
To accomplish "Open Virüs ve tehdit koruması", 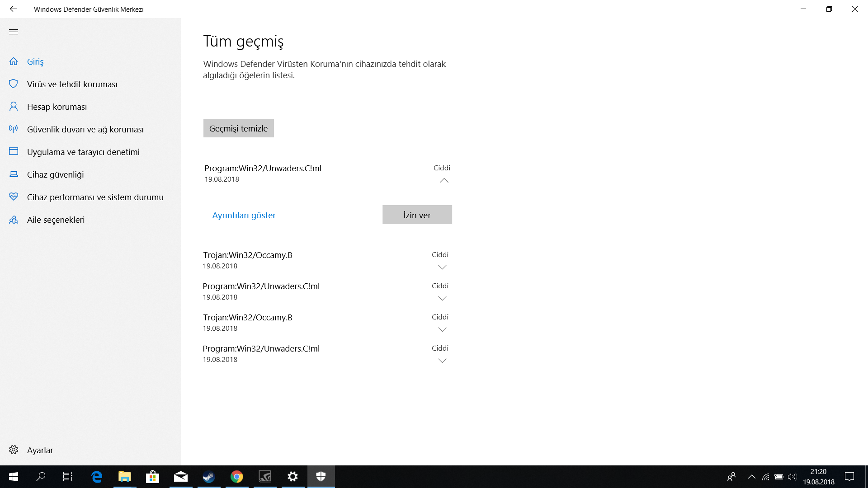I will (72, 84).
